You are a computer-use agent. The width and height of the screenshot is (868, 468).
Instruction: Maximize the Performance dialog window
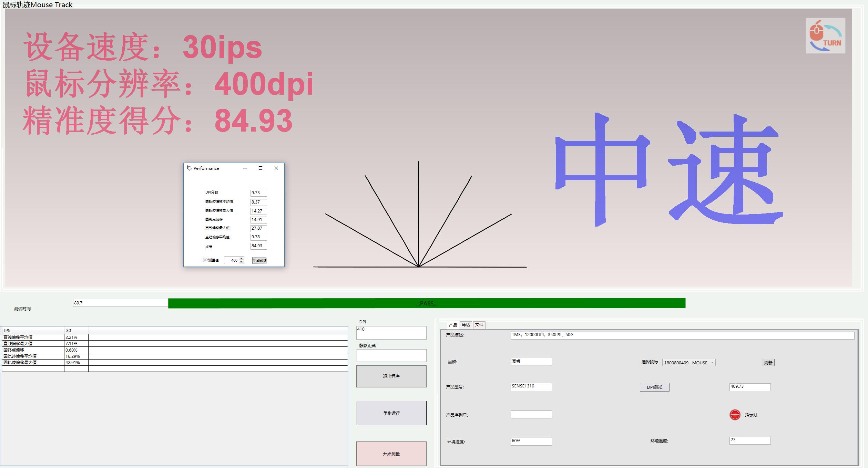pyautogui.click(x=261, y=168)
